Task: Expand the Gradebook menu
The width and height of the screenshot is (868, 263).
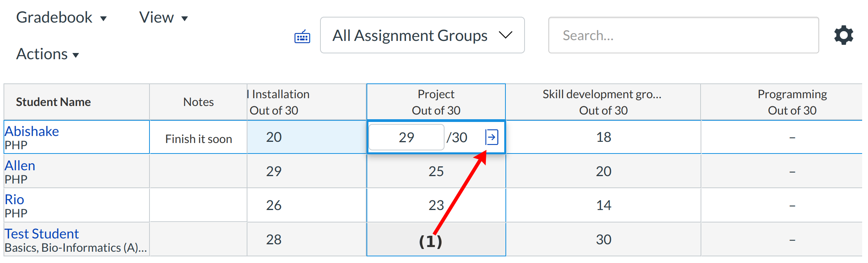Action: coord(61,18)
